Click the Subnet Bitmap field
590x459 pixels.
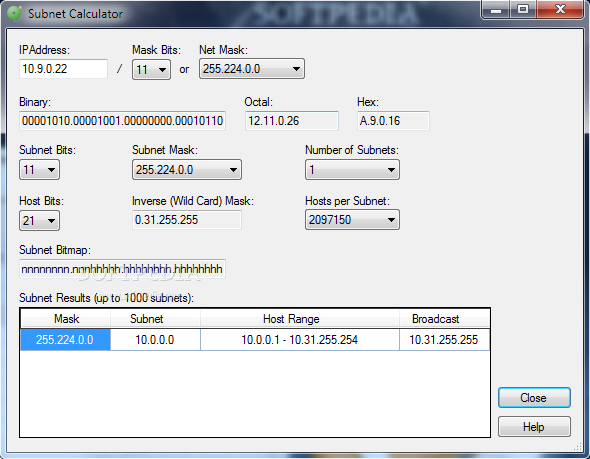pos(122,269)
